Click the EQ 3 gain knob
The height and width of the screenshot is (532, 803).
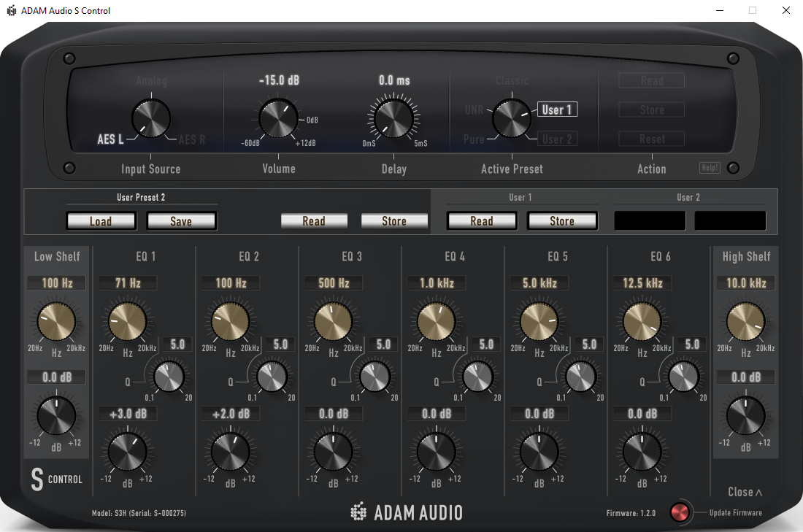tap(334, 452)
